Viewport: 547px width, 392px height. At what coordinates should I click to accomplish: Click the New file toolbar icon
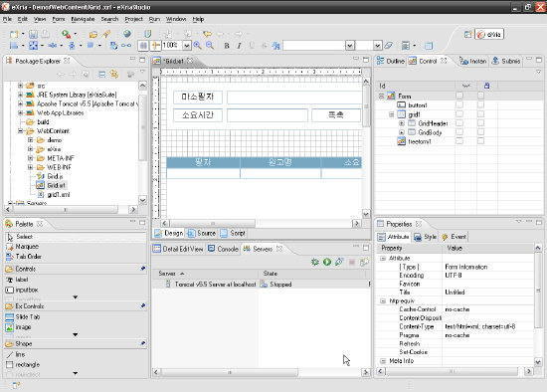tap(14, 34)
